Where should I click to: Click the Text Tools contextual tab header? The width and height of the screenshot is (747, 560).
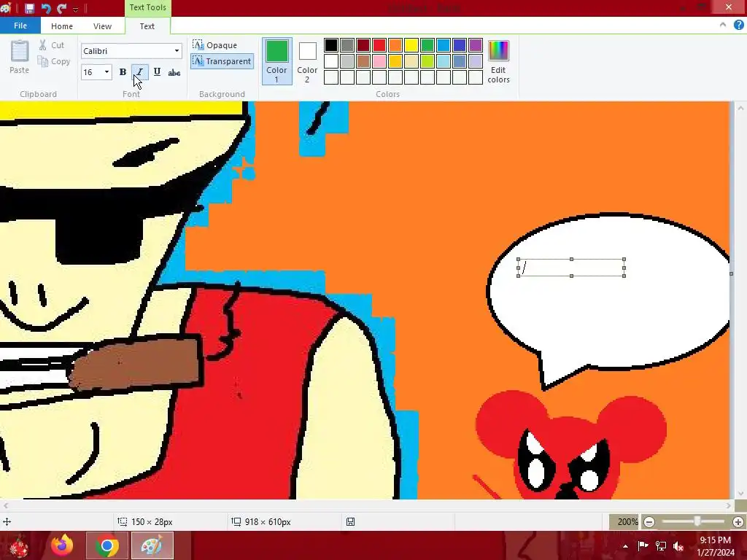click(x=147, y=7)
